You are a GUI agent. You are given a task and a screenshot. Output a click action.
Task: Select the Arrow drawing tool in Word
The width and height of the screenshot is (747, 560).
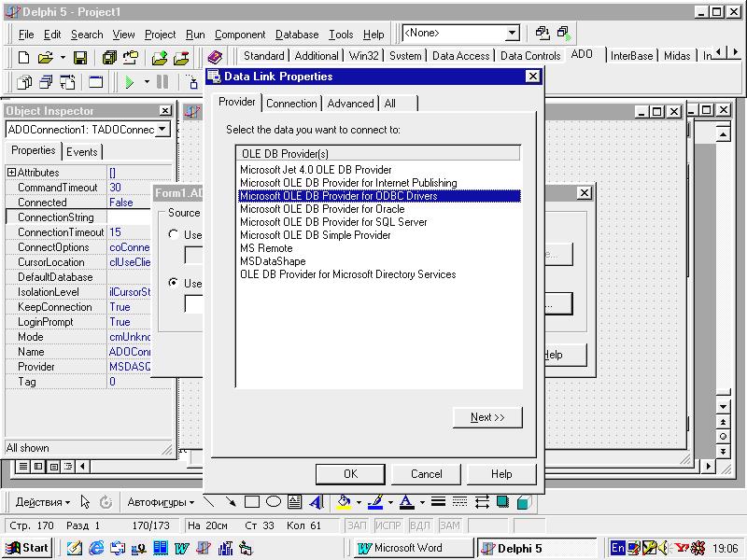pyautogui.click(x=231, y=501)
